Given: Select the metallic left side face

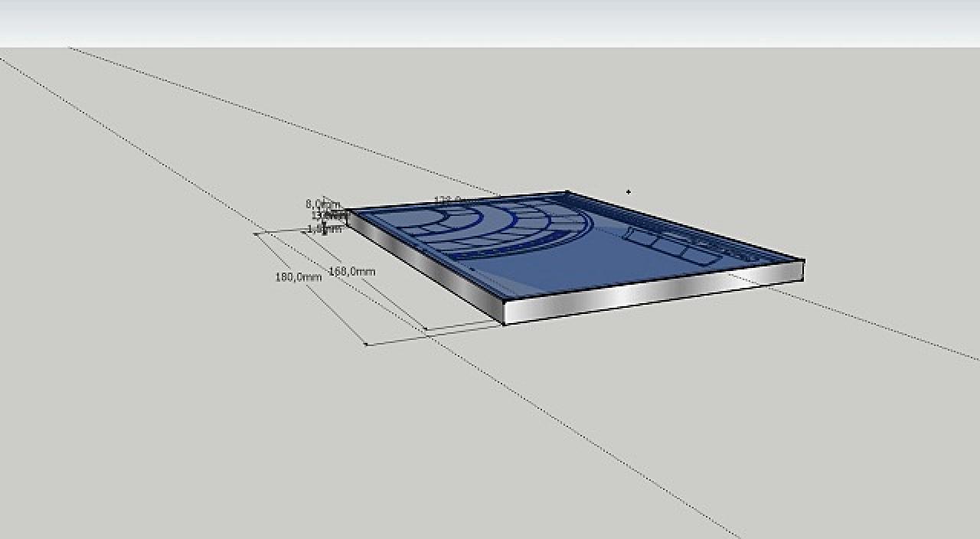Looking at the screenshot, I should [426, 267].
